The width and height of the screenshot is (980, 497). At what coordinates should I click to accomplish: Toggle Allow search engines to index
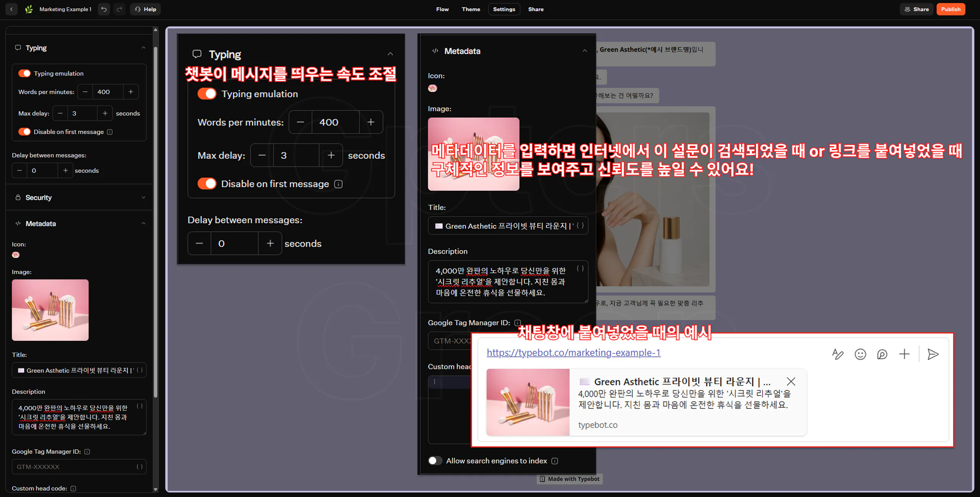[435, 461]
